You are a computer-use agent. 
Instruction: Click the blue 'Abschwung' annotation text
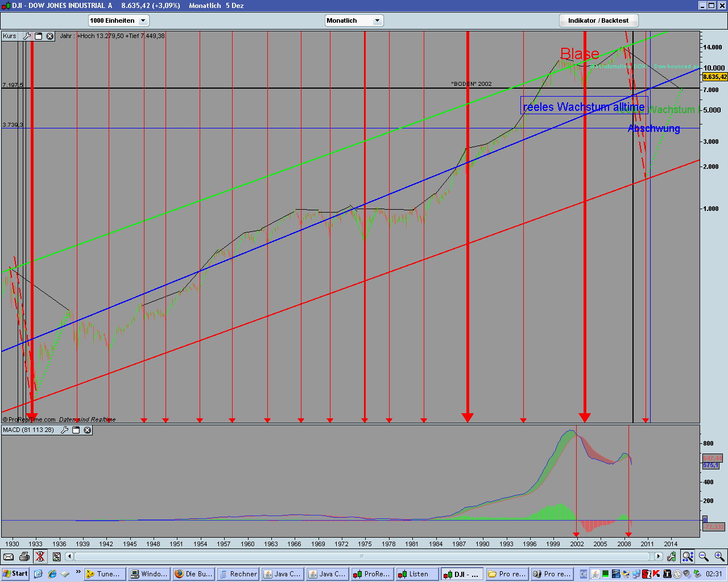pos(653,128)
